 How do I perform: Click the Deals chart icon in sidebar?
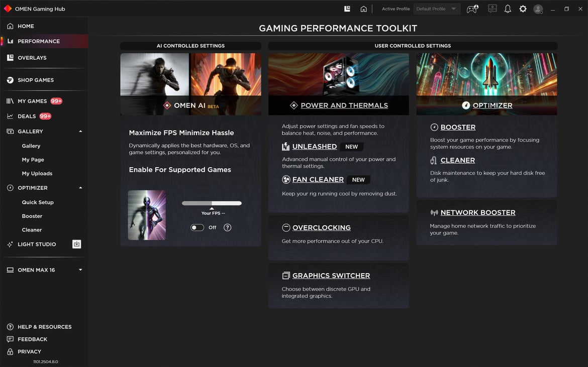(10, 116)
